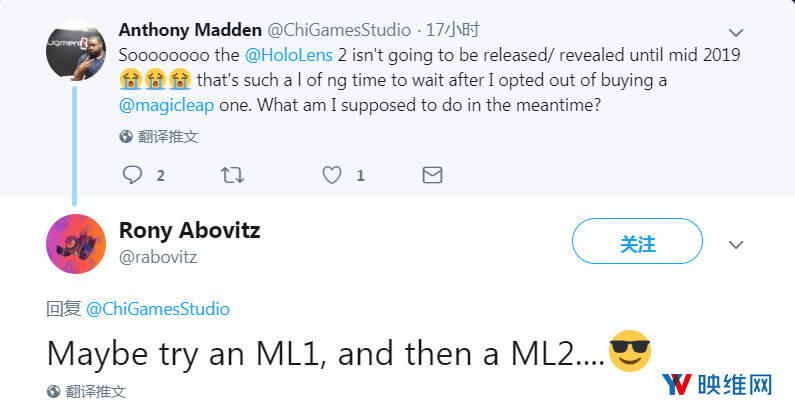Click the globe icon under Anthony's tweet
The height and width of the screenshot is (418, 795).
[126, 136]
